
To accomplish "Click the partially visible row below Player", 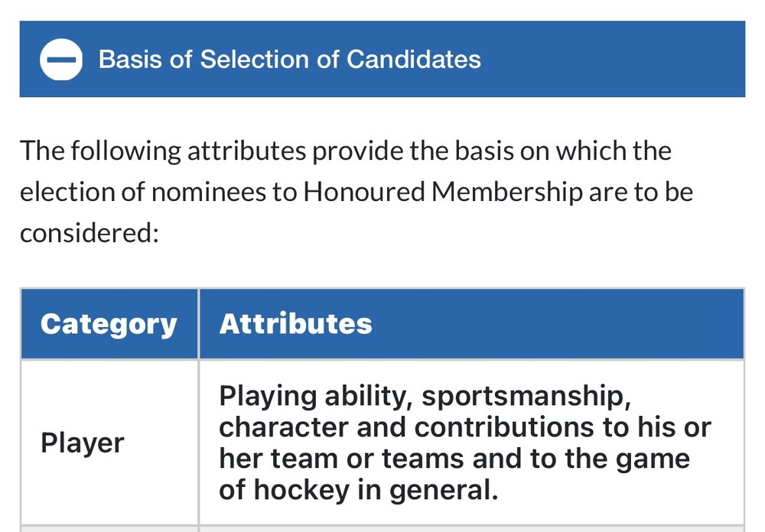I will coord(382,529).
